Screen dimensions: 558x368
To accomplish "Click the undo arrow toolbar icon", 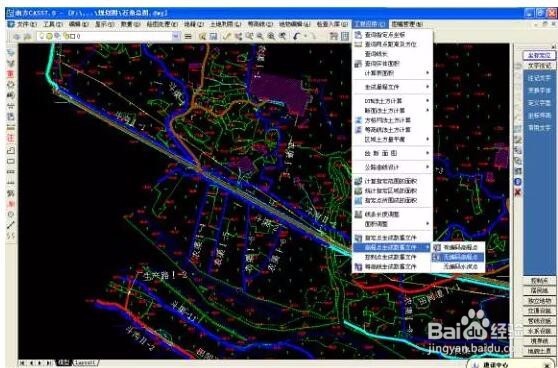I will pos(296,36).
